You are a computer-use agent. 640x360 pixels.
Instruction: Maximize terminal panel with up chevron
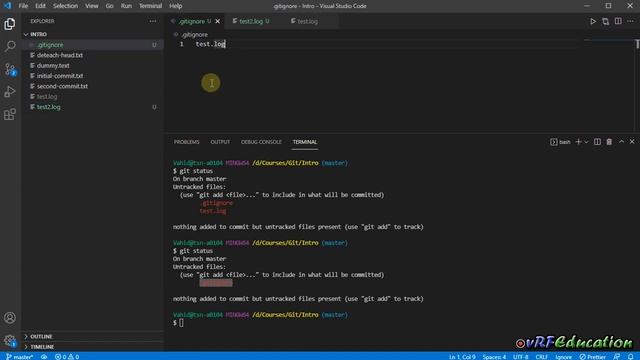pos(621,142)
